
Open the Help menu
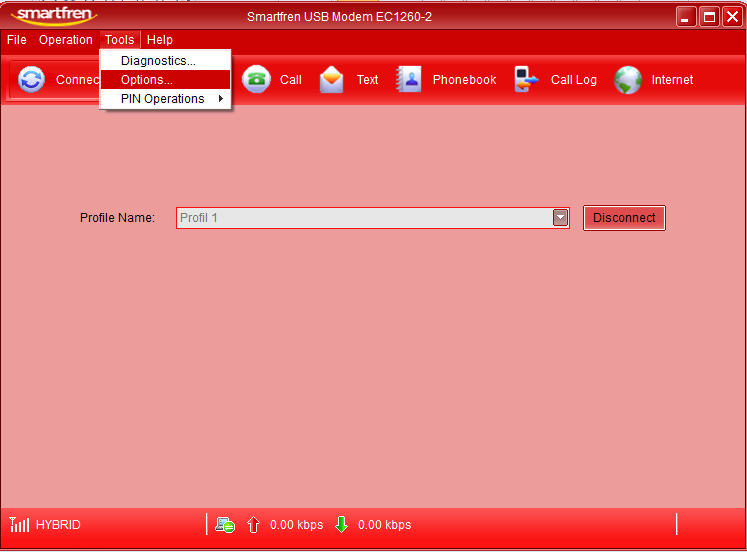tap(160, 40)
